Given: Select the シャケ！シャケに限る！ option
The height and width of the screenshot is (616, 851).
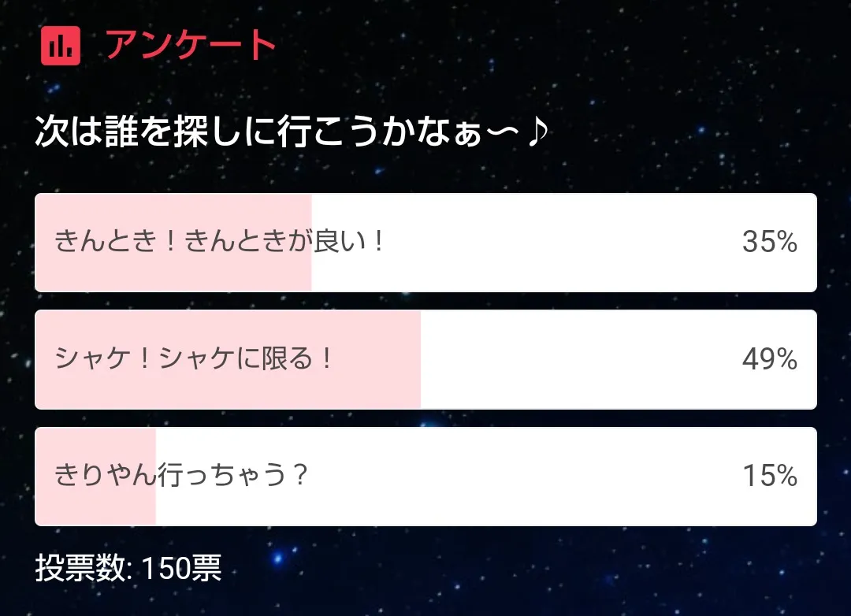Looking at the screenshot, I should tap(195, 360).
